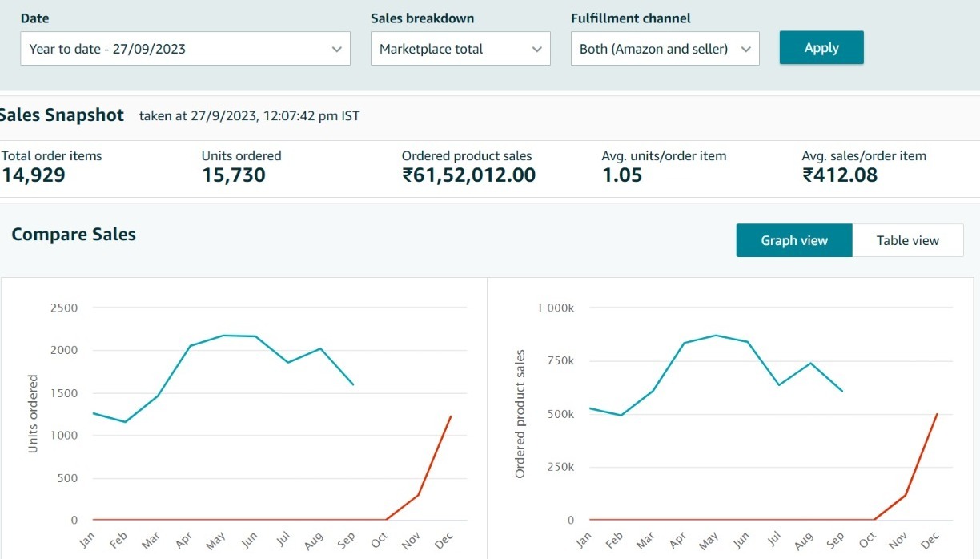Click Dec endpoint of red line in Units ordered chart
The image size is (980, 559).
tap(451, 416)
